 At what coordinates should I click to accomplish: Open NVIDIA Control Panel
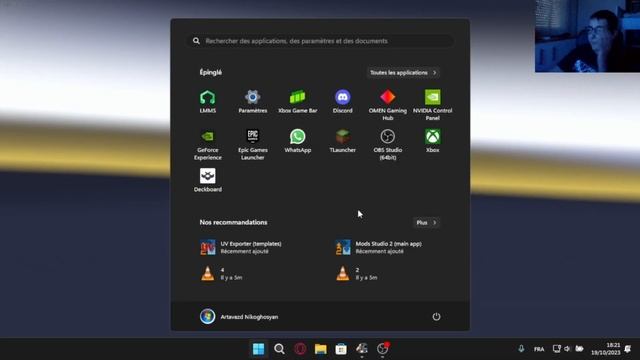433,105
